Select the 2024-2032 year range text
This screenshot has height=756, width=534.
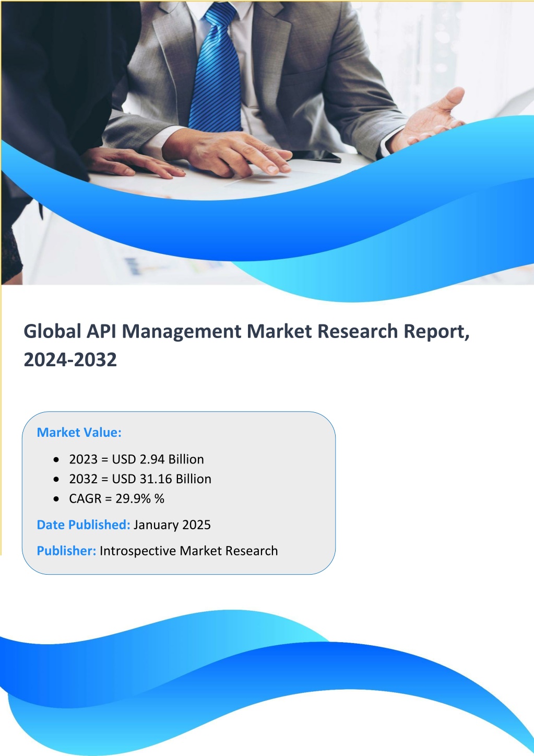pyautogui.click(x=70, y=360)
